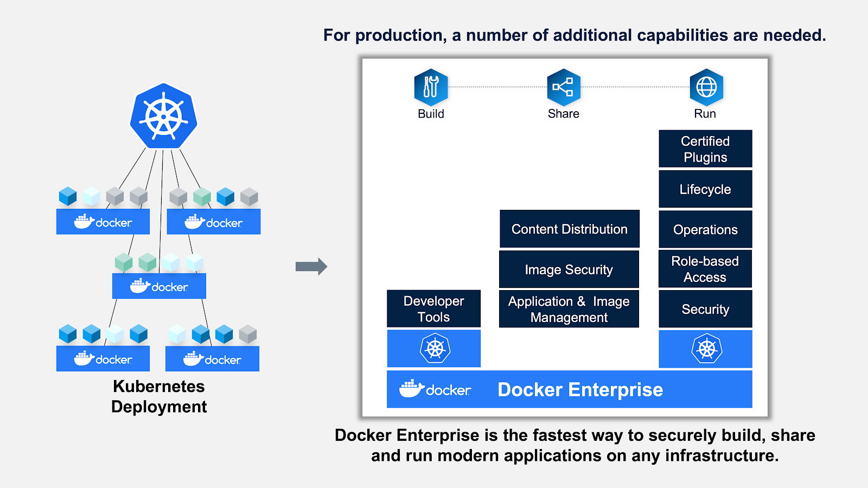Open the Lifecycle capability block
This screenshot has width=868, height=488.
pyautogui.click(x=705, y=189)
